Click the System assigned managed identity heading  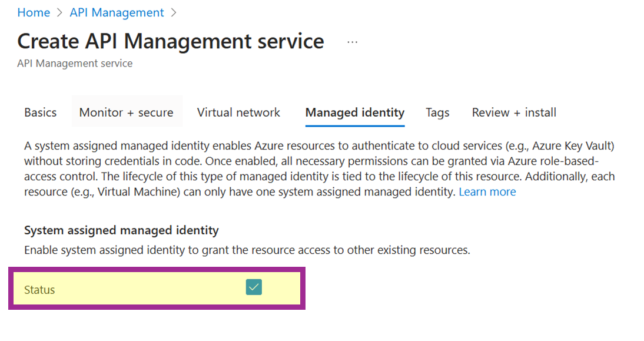tap(121, 230)
